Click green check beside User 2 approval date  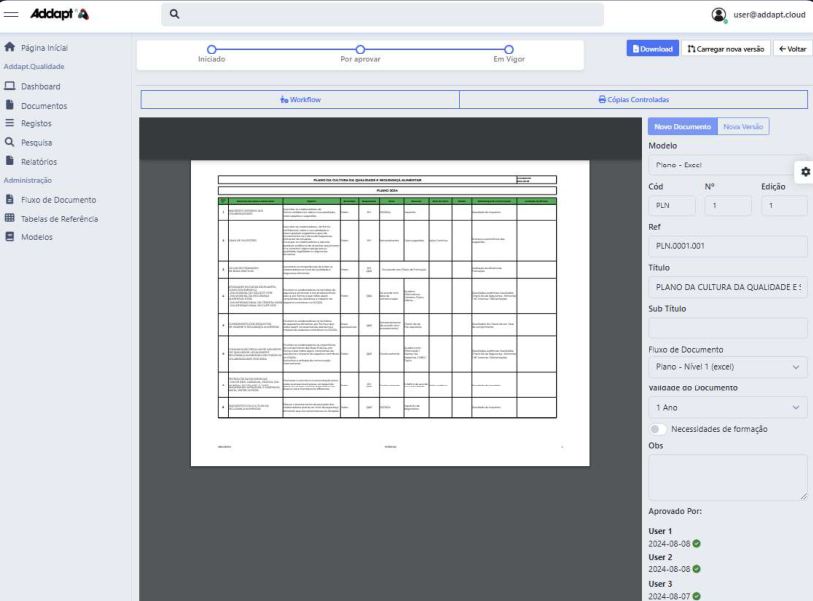click(x=696, y=569)
